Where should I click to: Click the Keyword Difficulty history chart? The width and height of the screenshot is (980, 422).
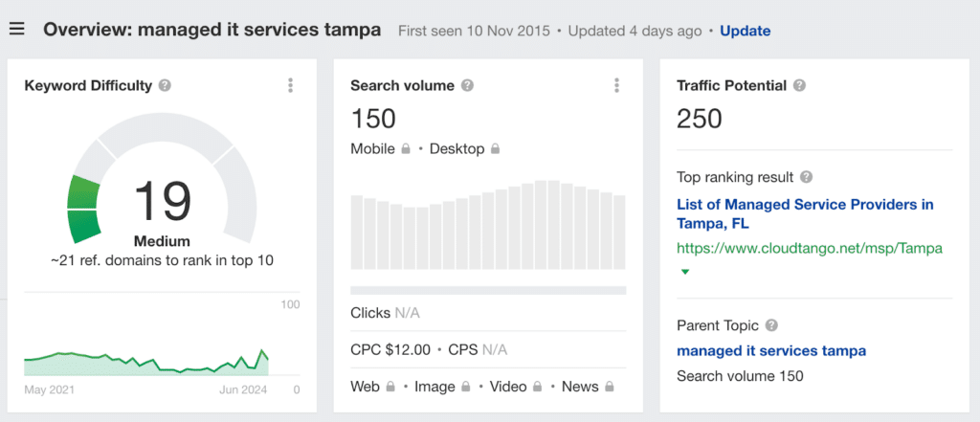pos(146,363)
